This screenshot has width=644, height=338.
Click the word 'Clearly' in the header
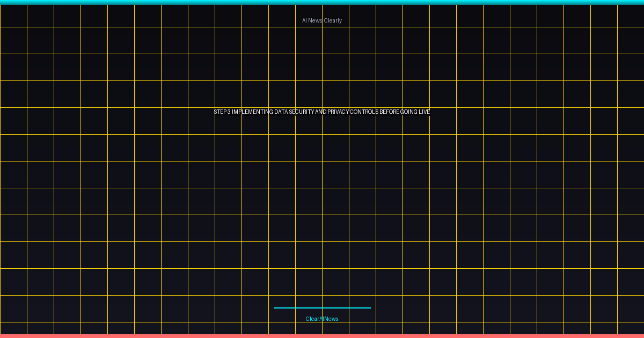[333, 20]
